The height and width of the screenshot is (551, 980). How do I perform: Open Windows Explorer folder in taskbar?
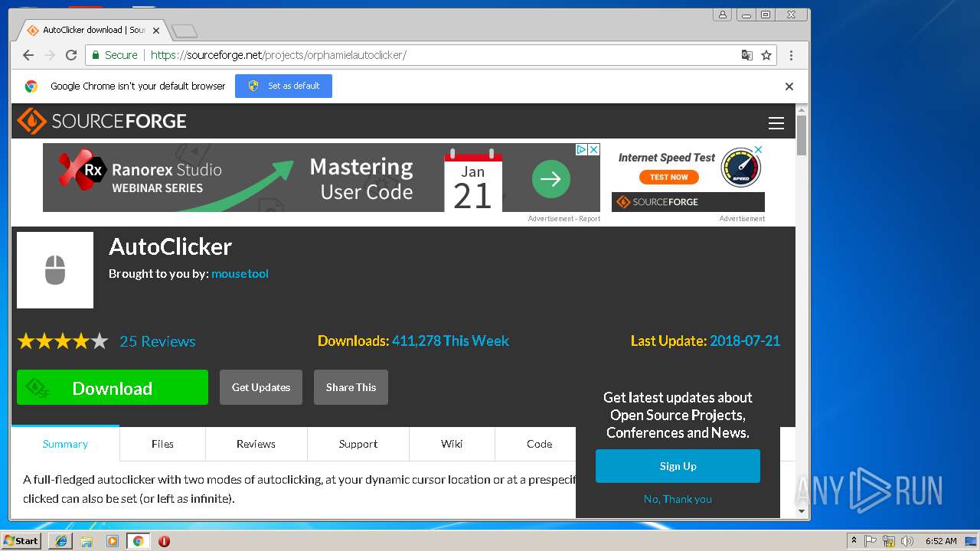(87, 541)
